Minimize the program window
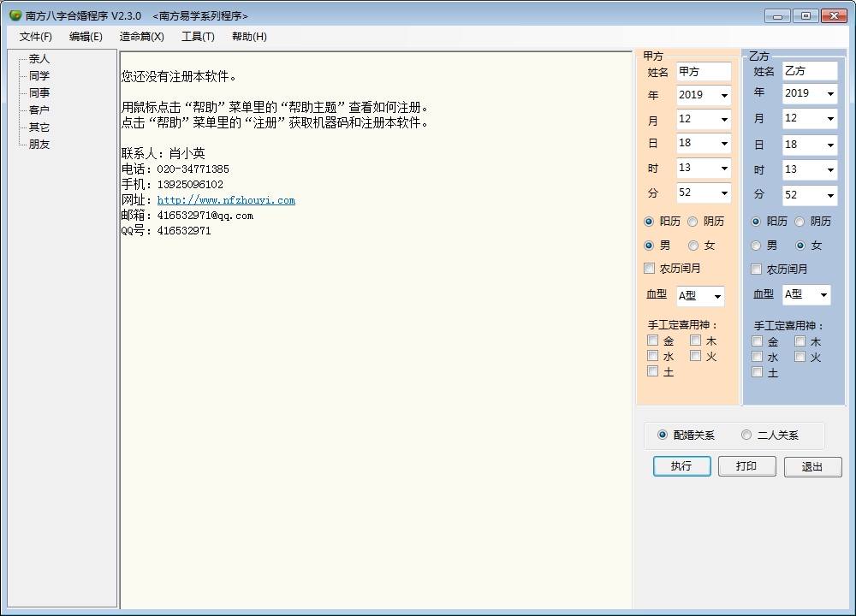The image size is (856, 616). 777,15
